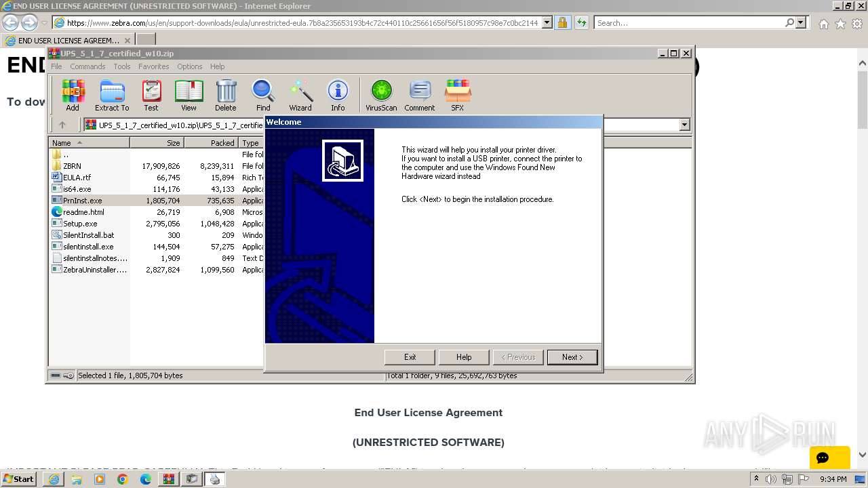This screenshot has height=488, width=868.
Task: Sort files by Packed column
Action: click(211, 143)
